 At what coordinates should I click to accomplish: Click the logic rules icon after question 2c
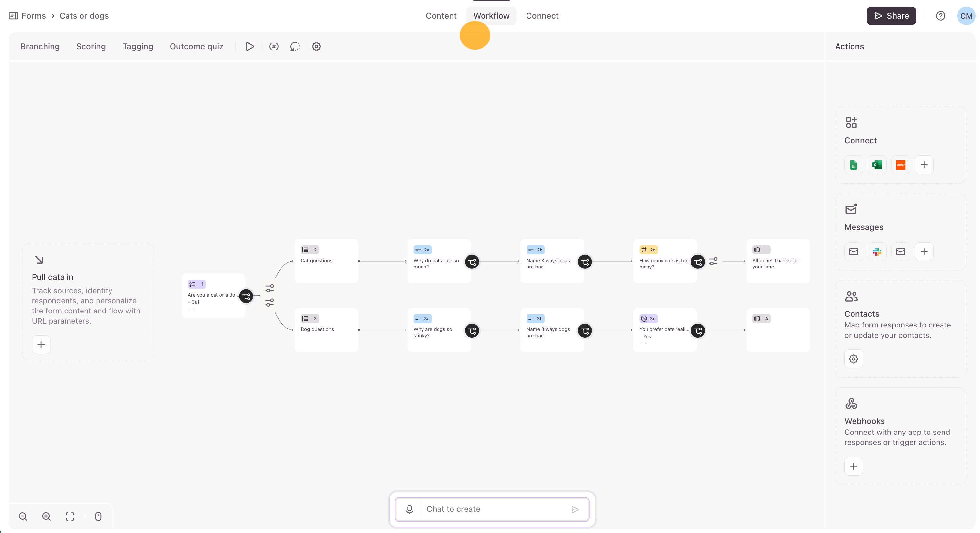pyautogui.click(x=713, y=261)
